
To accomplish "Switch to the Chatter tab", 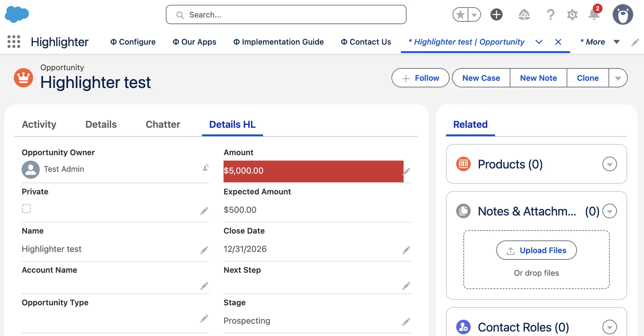I will pos(163,124).
